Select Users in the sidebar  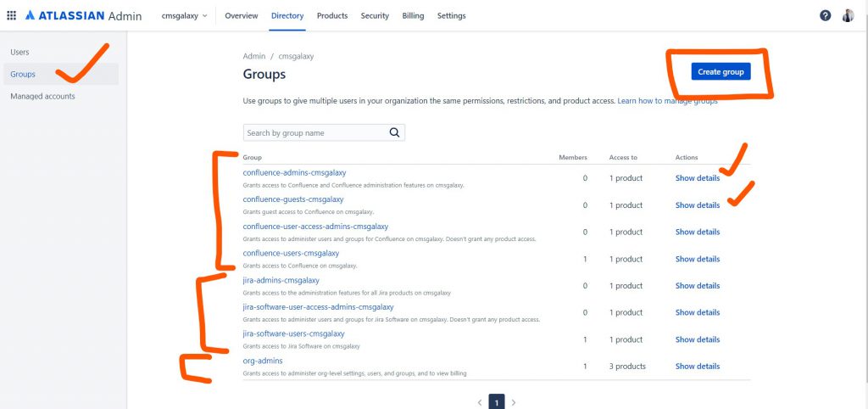click(19, 53)
